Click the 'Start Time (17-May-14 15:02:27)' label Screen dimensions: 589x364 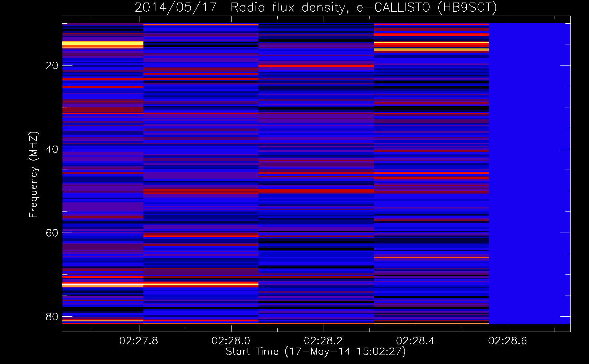coord(316,352)
